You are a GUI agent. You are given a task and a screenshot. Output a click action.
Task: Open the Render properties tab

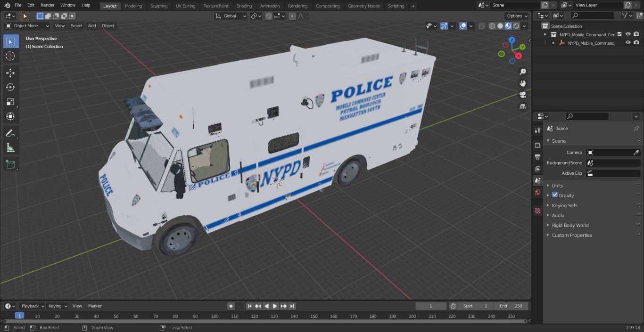(537, 145)
